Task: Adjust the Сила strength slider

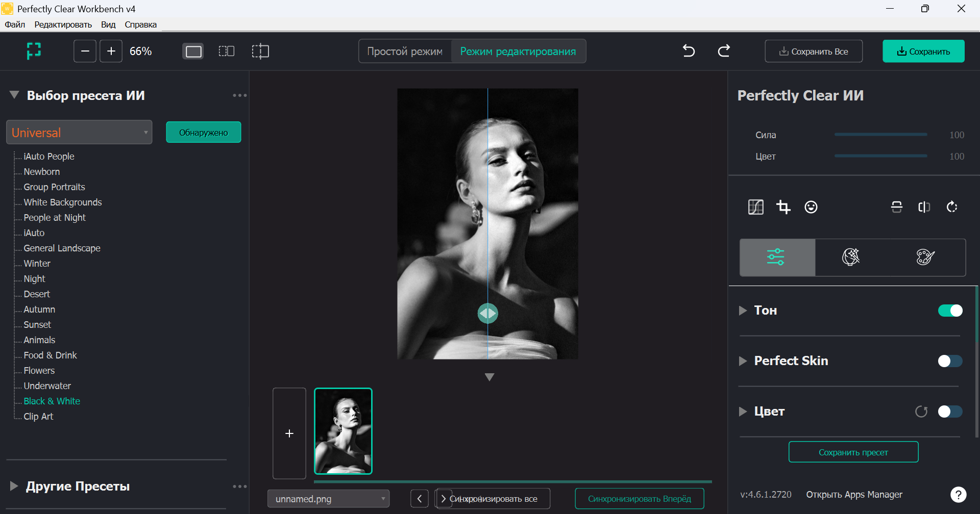Action: click(x=880, y=135)
